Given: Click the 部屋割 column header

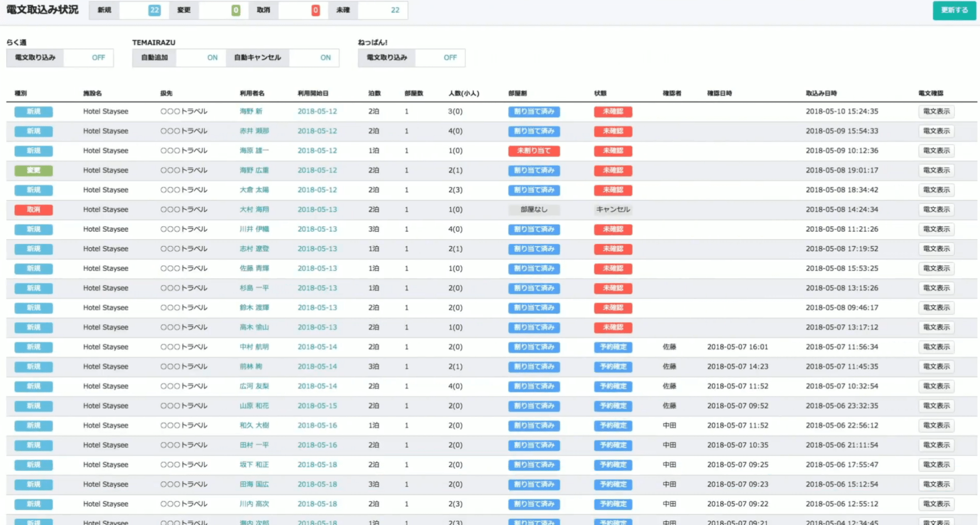Looking at the screenshot, I should click(518, 93).
